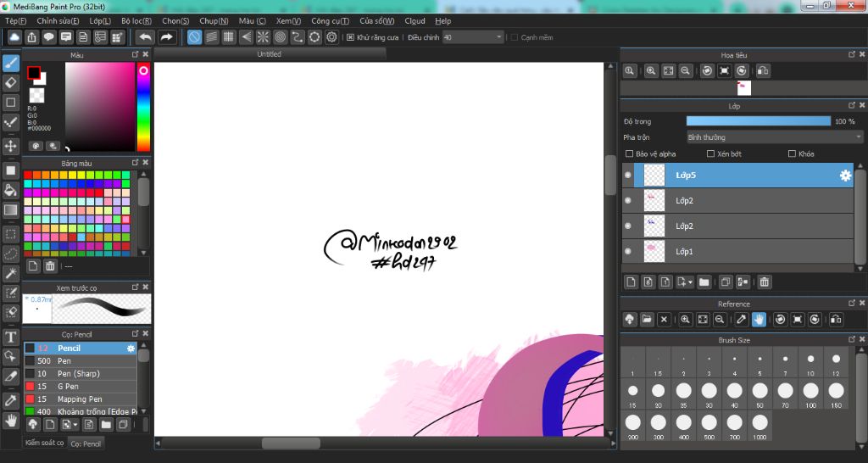
Task: Select the Magic Wand tool
Action: tap(10, 273)
